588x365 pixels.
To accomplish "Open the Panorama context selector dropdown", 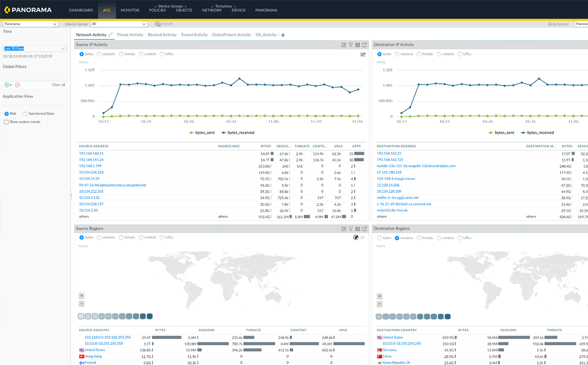I will coord(30,23).
